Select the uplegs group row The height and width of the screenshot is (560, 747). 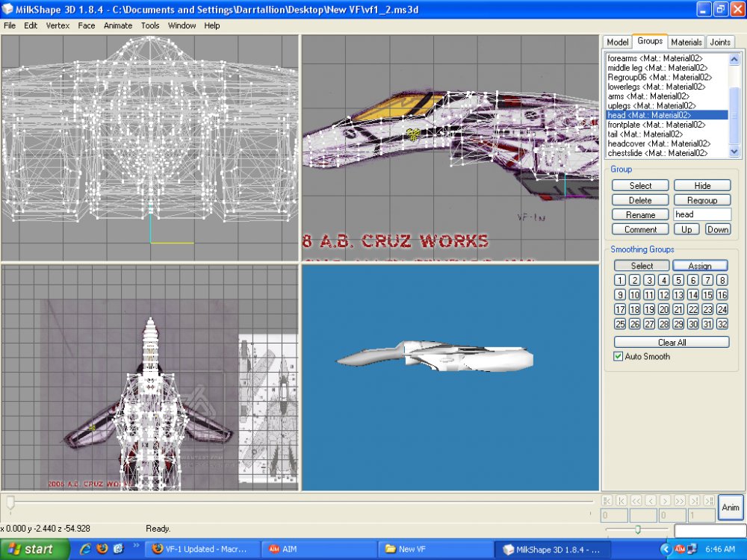pyautogui.click(x=667, y=106)
